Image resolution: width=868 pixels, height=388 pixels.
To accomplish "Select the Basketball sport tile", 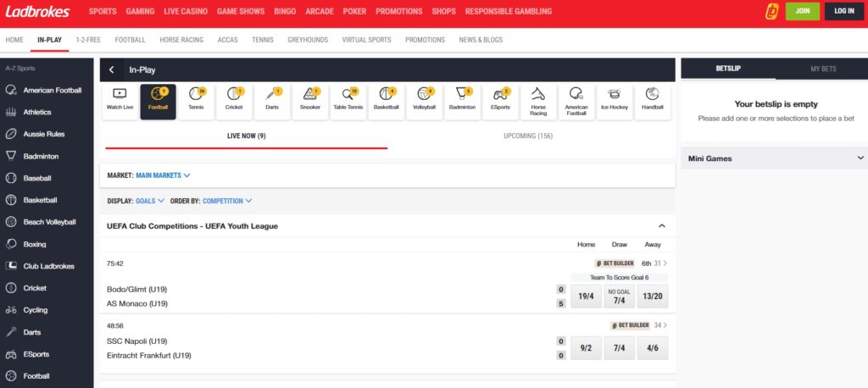I will 386,102.
